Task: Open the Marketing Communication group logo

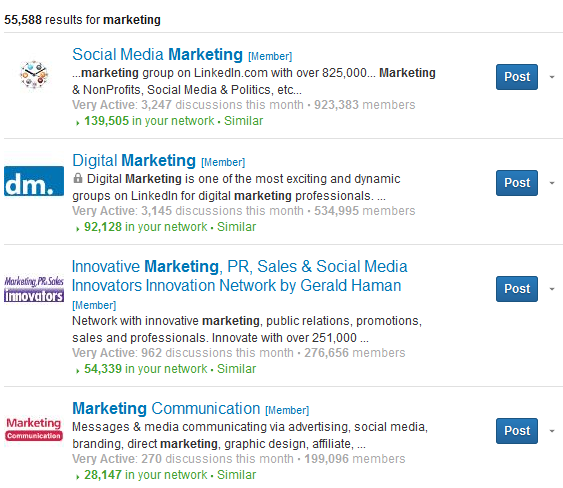Action: (34, 429)
